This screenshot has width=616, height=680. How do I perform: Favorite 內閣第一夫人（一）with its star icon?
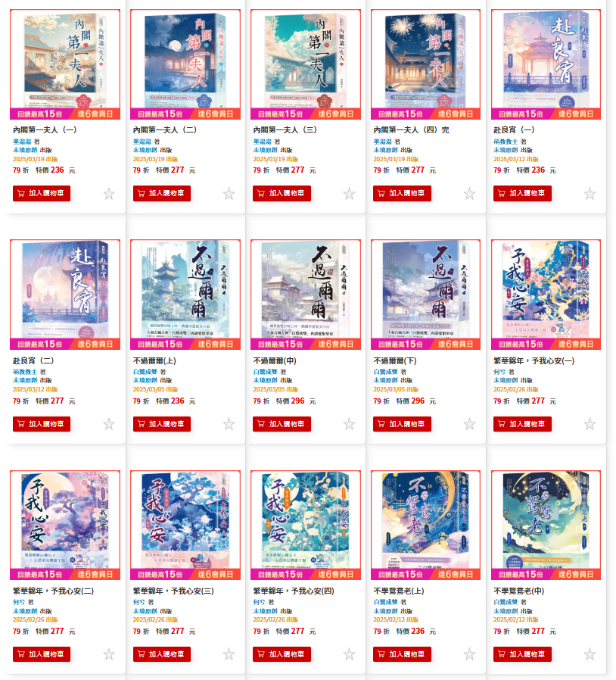[x=109, y=194]
